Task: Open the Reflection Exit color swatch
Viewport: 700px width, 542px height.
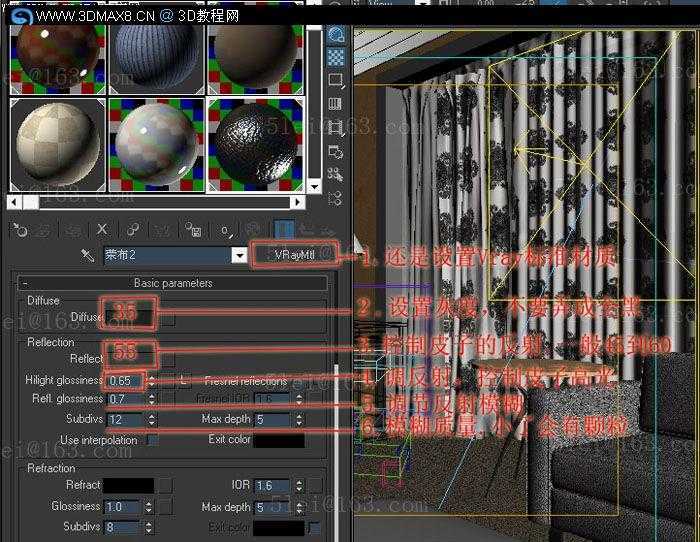Action: pyautogui.click(x=279, y=440)
